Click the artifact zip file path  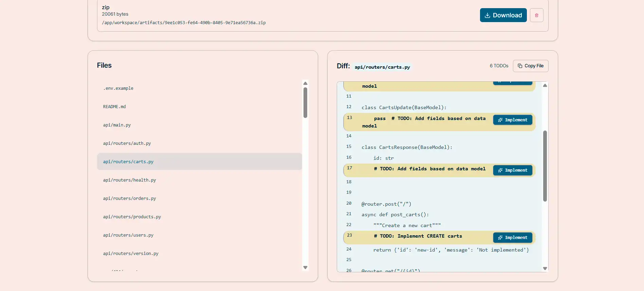point(184,23)
